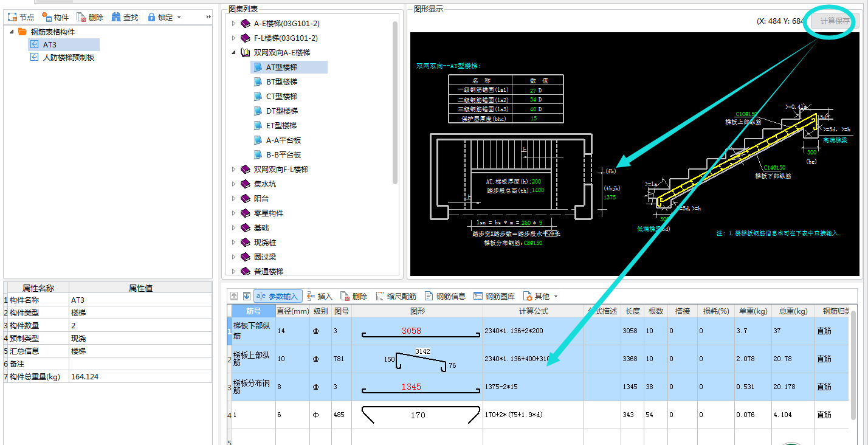Click formula cell 170+2*(75+1.9*d)
The width and height of the screenshot is (868, 445).
(534, 415)
